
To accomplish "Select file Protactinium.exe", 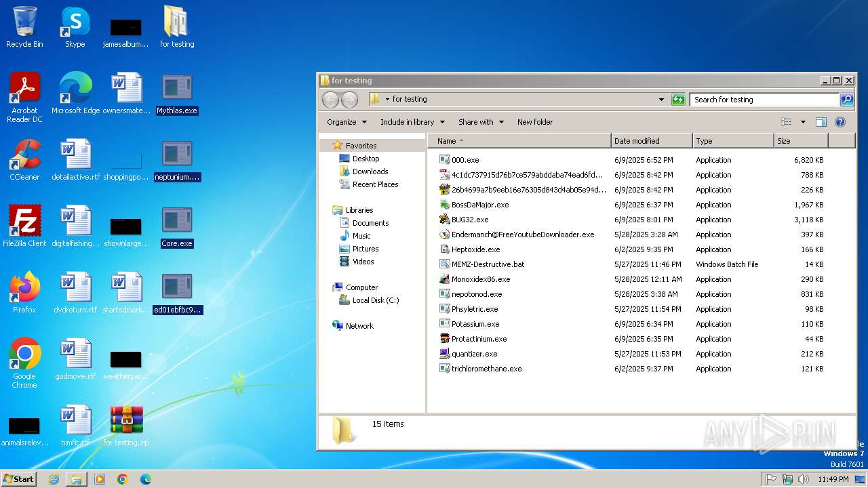I will click(479, 339).
